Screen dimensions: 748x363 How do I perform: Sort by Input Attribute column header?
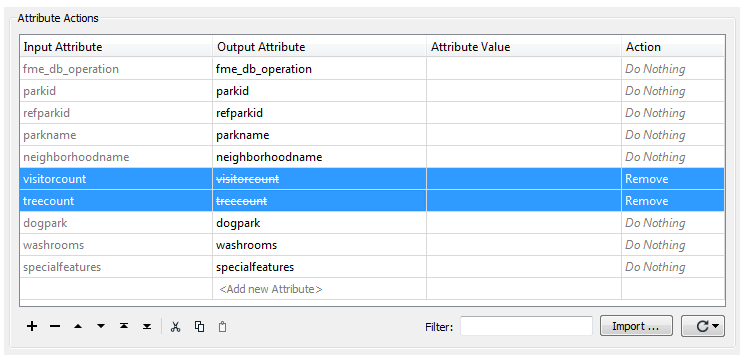(x=116, y=47)
